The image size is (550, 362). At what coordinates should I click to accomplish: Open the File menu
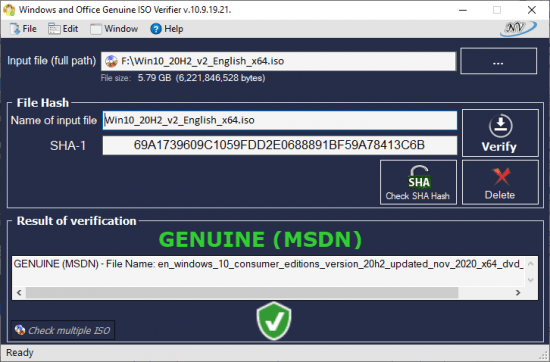pyautogui.click(x=23, y=29)
